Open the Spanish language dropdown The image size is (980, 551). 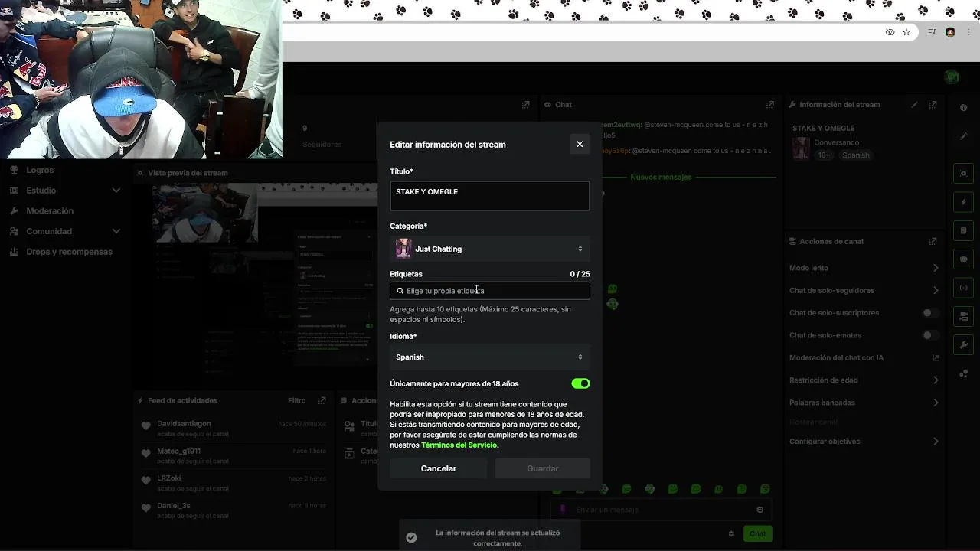[490, 357]
